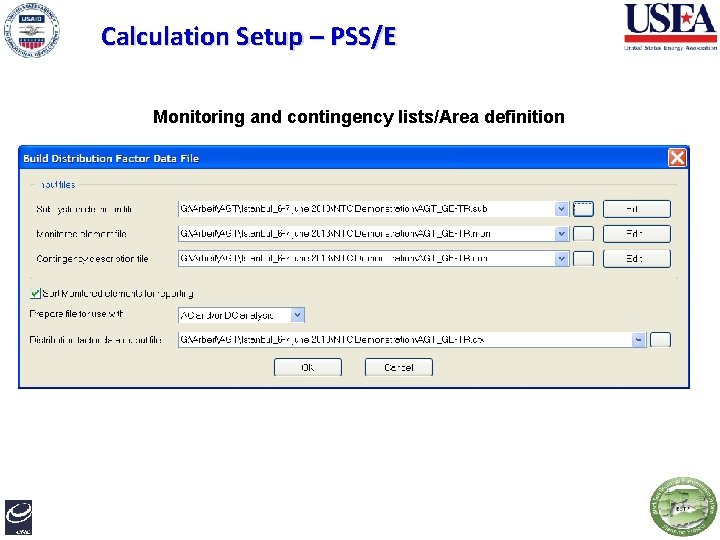Edit the Monitored element file
Viewport: 720px width, 540px height.
(636, 234)
